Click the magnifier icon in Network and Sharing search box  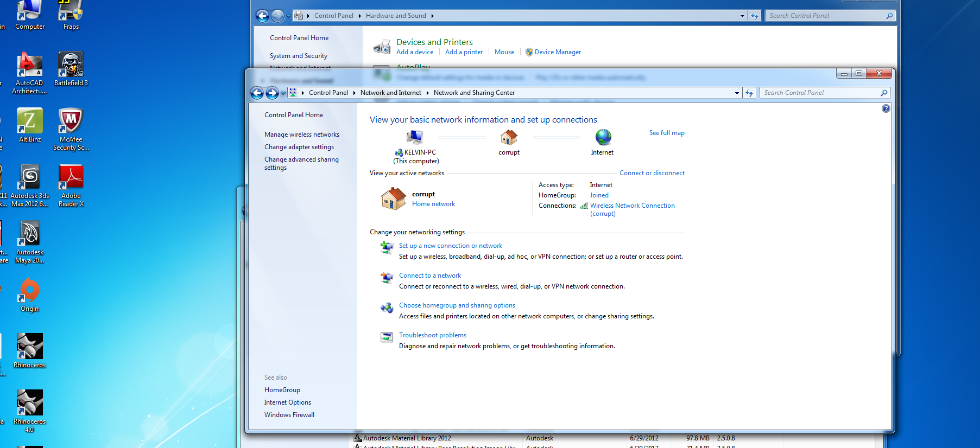click(884, 93)
